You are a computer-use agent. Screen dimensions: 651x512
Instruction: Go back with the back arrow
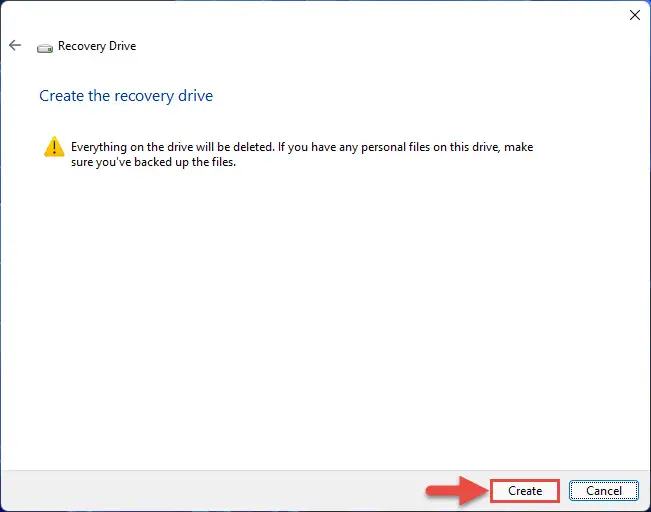click(x=15, y=45)
